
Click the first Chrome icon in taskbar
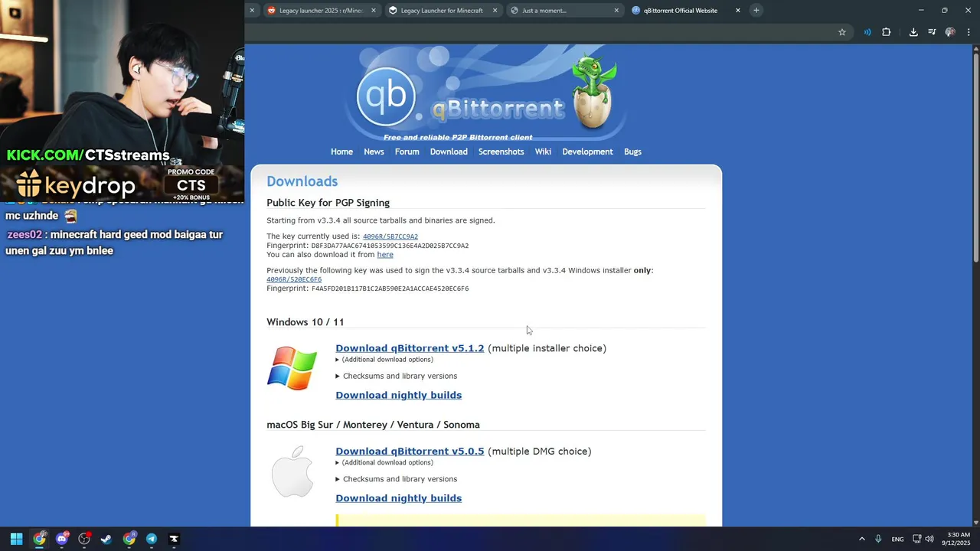coord(39,539)
